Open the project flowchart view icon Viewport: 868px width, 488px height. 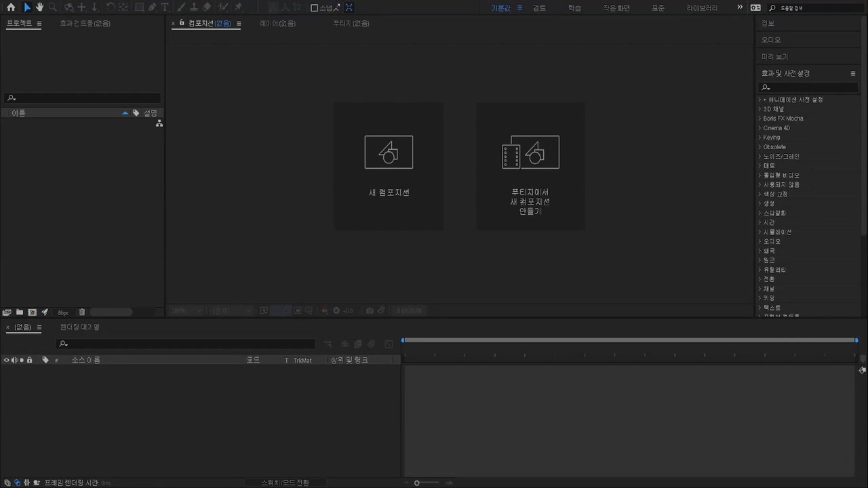pyautogui.click(x=159, y=124)
